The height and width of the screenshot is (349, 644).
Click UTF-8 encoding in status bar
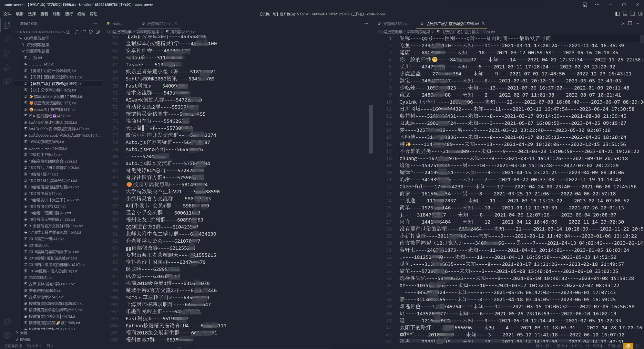click(577, 346)
